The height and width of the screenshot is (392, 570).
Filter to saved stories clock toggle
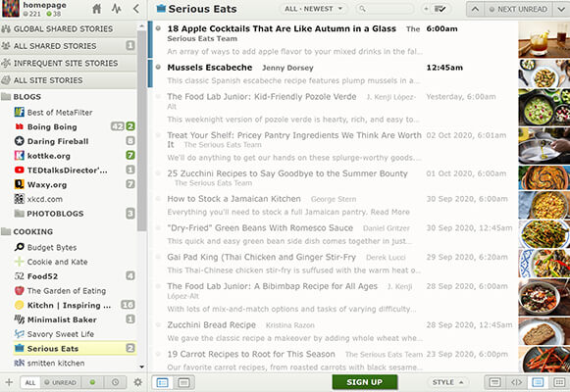point(115,382)
